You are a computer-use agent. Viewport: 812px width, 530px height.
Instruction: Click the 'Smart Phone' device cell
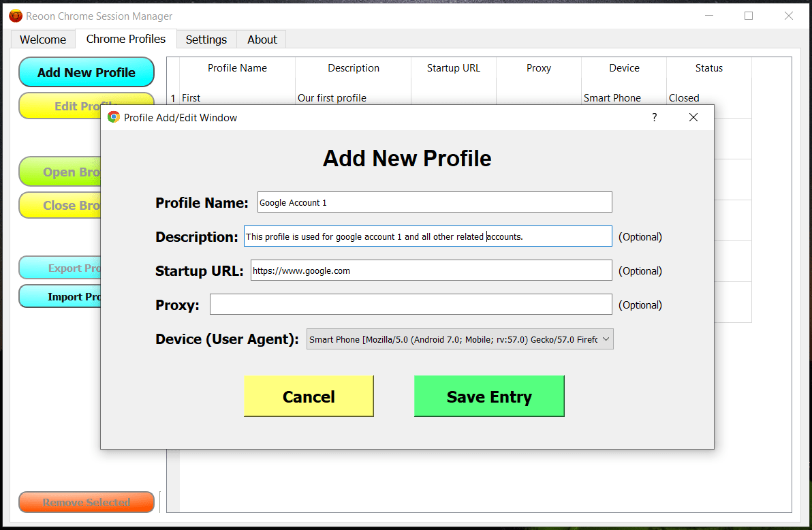click(x=624, y=97)
